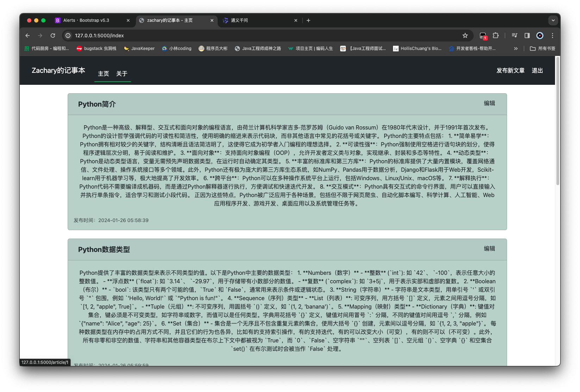This screenshot has height=392, width=580.
Task: Open the extension with the red badge
Action: point(483,36)
